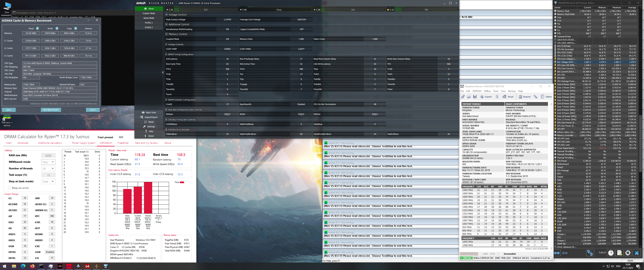Click the Export icon in Thaiphoon toolbar
644x270 pixels.
click(x=482, y=97)
